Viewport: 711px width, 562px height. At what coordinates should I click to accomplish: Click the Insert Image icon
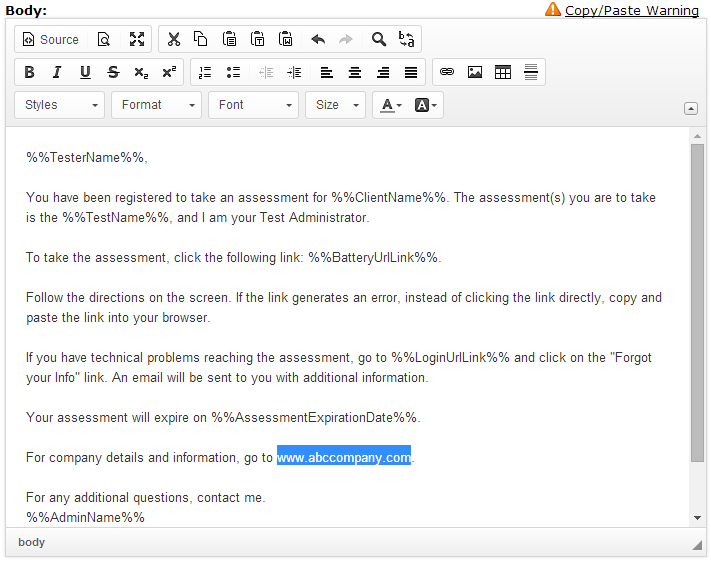pos(475,72)
